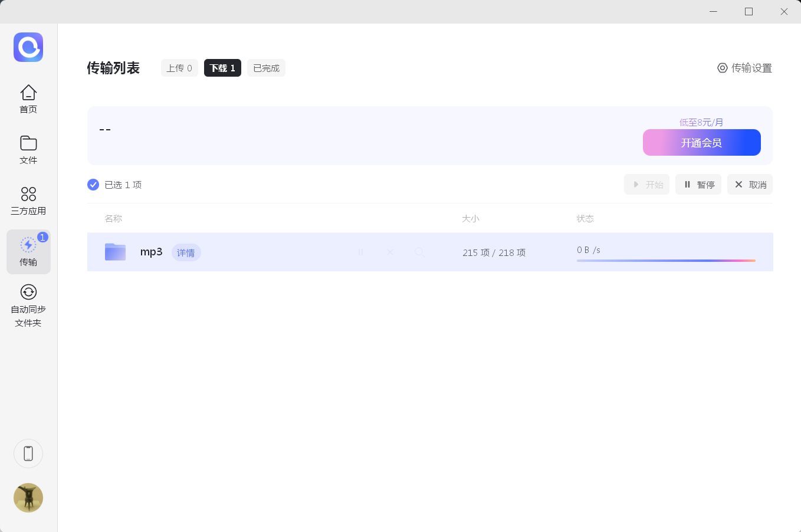
Task: Close the application window
Action: point(784,12)
